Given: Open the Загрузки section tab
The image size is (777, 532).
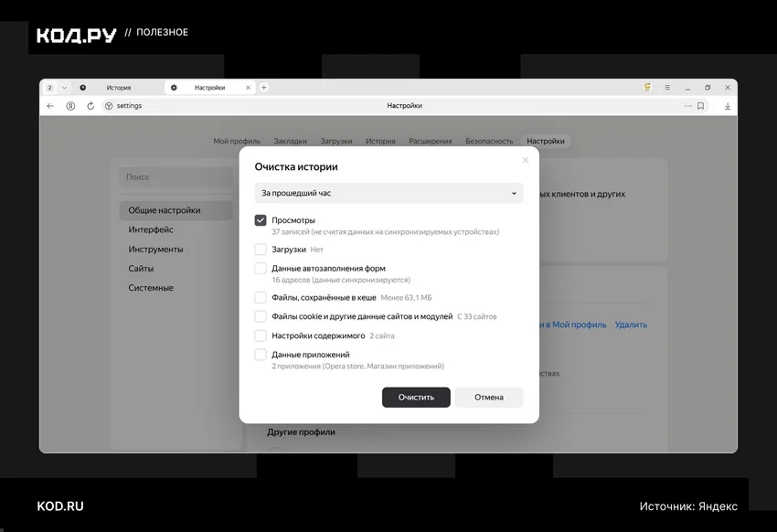Looking at the screenshot, I should (x=336, y=141).
